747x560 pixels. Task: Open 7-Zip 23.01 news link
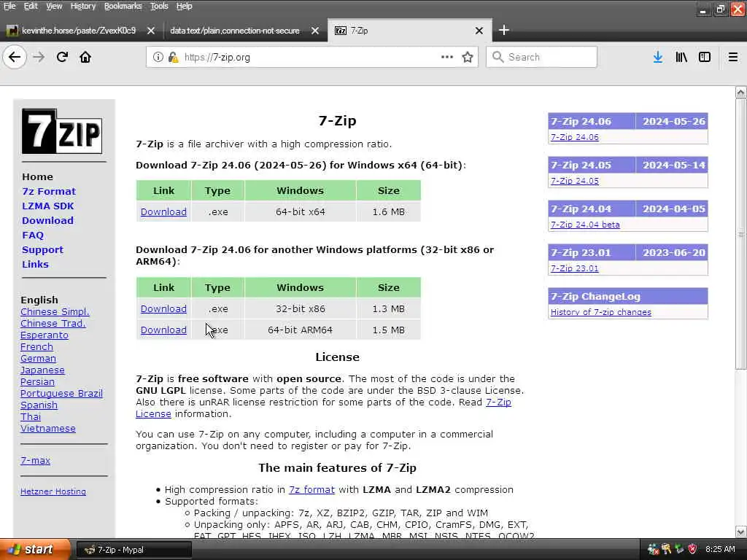click(575, 268)
